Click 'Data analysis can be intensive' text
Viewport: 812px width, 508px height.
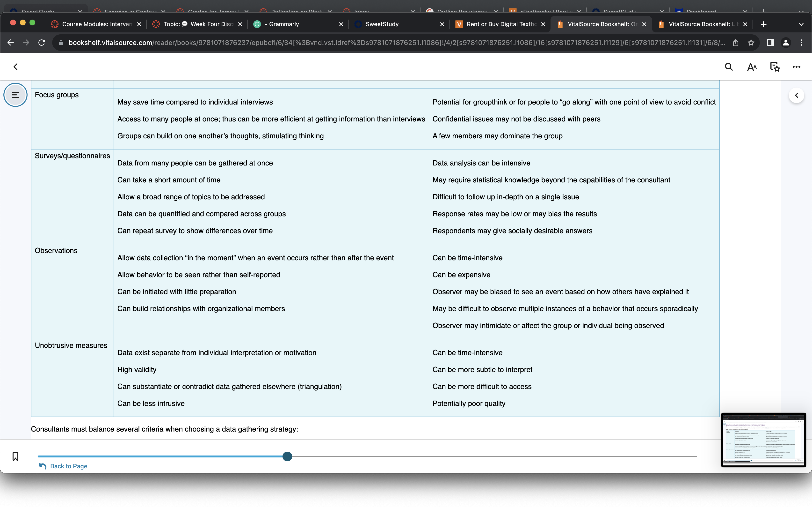click(481, 163)
